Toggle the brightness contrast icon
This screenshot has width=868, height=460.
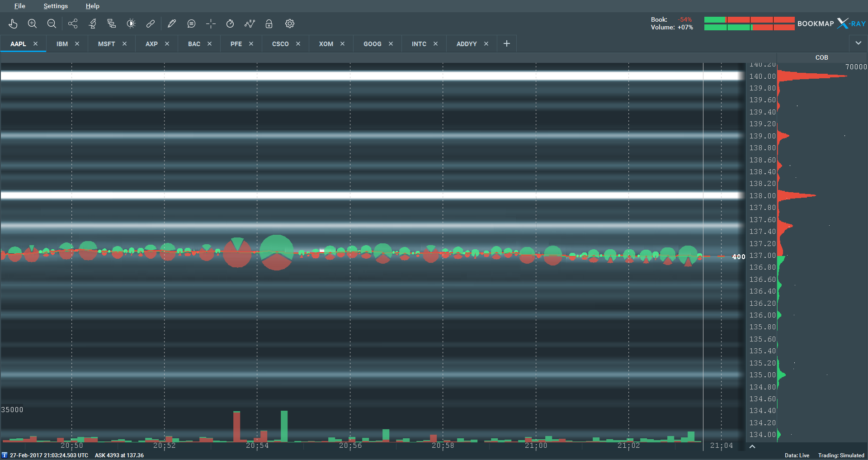point(131,24)
